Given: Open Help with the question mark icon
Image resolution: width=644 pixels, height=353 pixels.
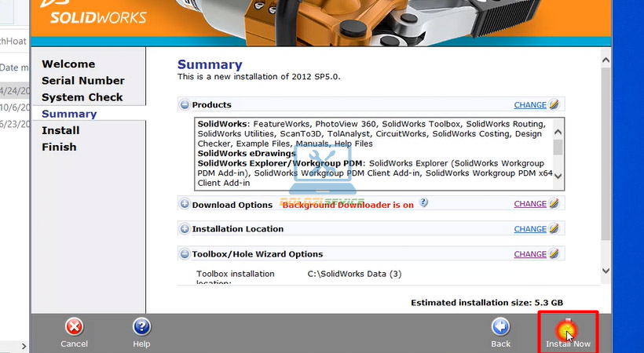Looking at the screenshot, I should [141, 327].
